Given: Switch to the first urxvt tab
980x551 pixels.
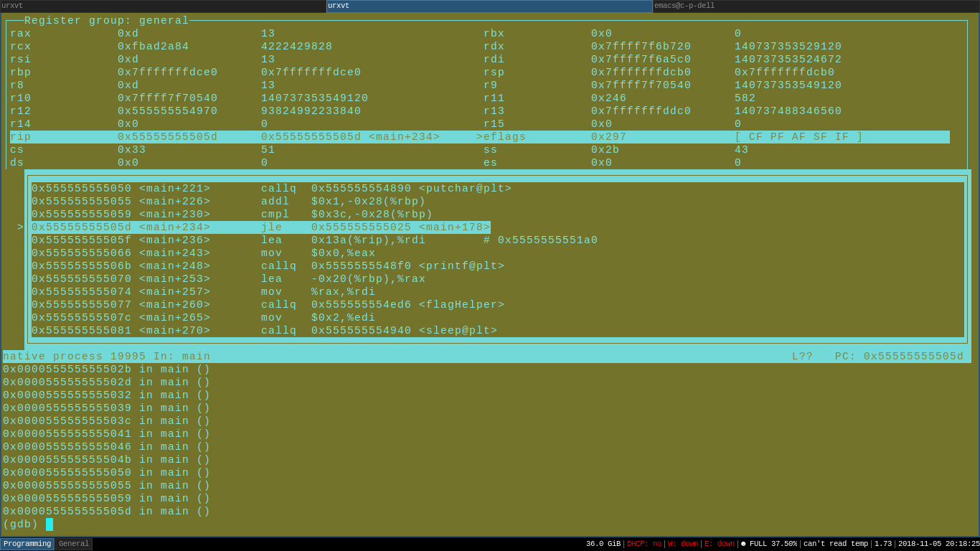Looking at the screenshot, I should tap(163, 6).
